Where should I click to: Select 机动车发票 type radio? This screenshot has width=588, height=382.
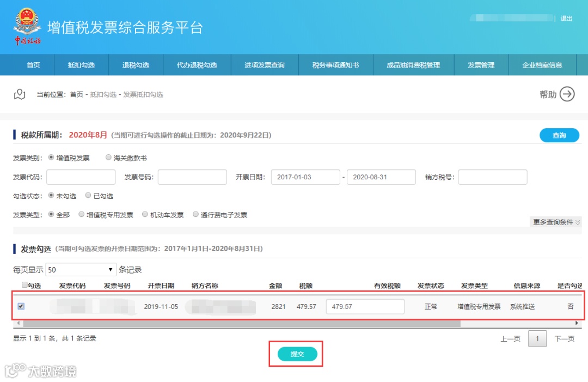pyautogui.click(x=145, y=214)
